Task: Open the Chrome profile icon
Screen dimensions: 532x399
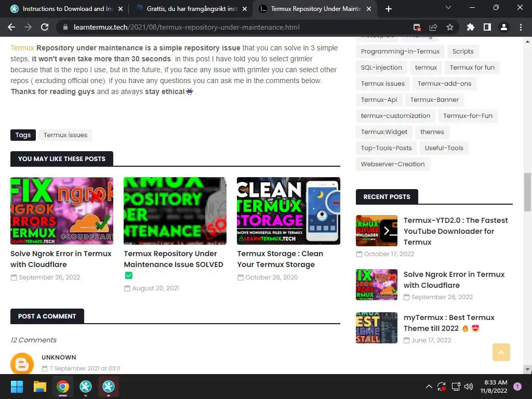Action: (504, 27)
